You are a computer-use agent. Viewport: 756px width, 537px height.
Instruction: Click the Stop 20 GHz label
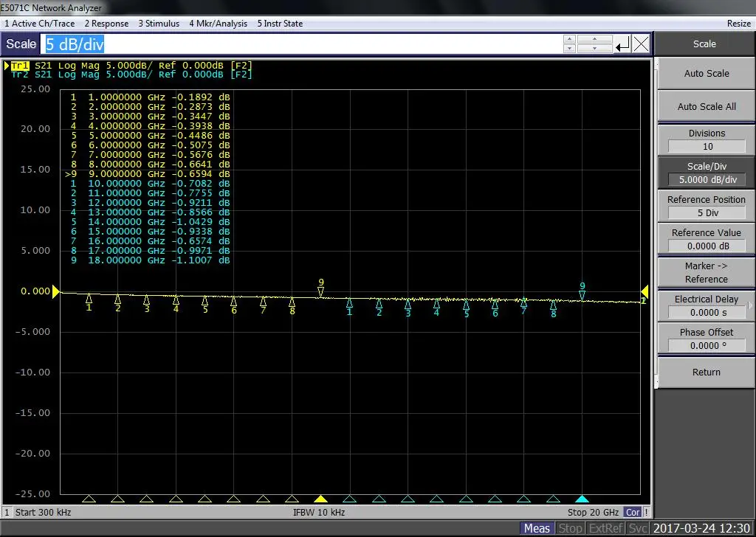click(x=593, y=512)
